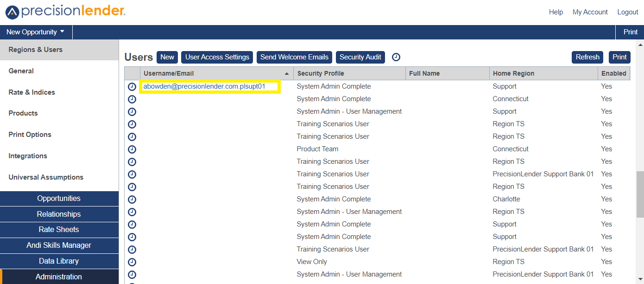
Task: Click the clock icon in the abowden row
Action: [x=132, y=87]
